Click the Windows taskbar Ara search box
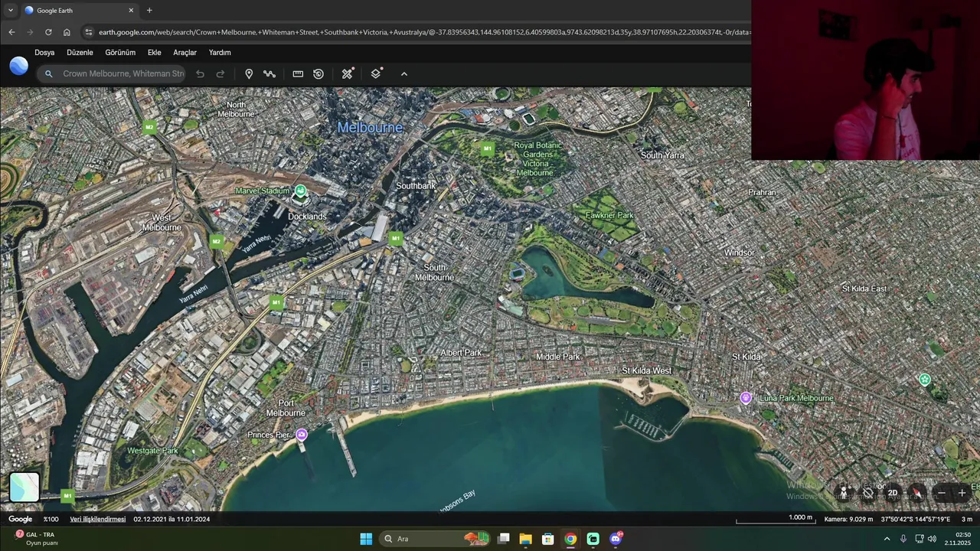 coord(435,539)
